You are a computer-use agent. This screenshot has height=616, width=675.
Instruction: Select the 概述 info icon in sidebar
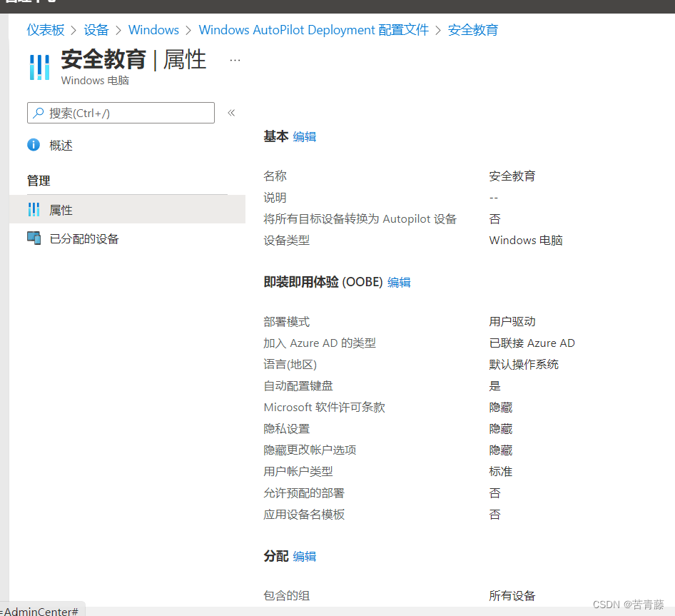(x=33, y=145)
